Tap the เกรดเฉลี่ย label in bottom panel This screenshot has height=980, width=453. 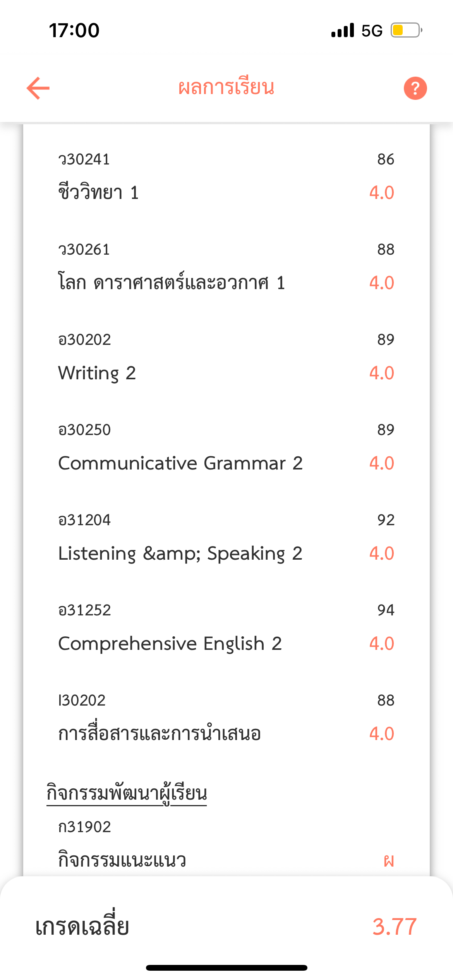82,925
